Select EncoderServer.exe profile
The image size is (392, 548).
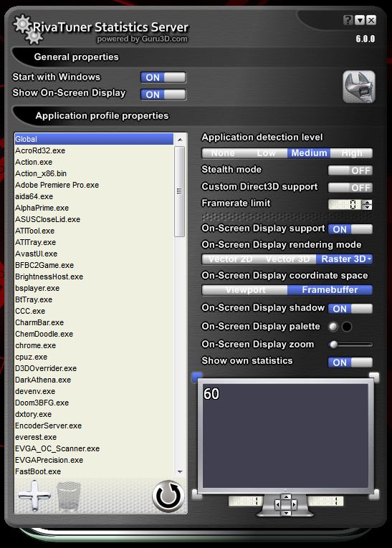click(x=94, y=426)
